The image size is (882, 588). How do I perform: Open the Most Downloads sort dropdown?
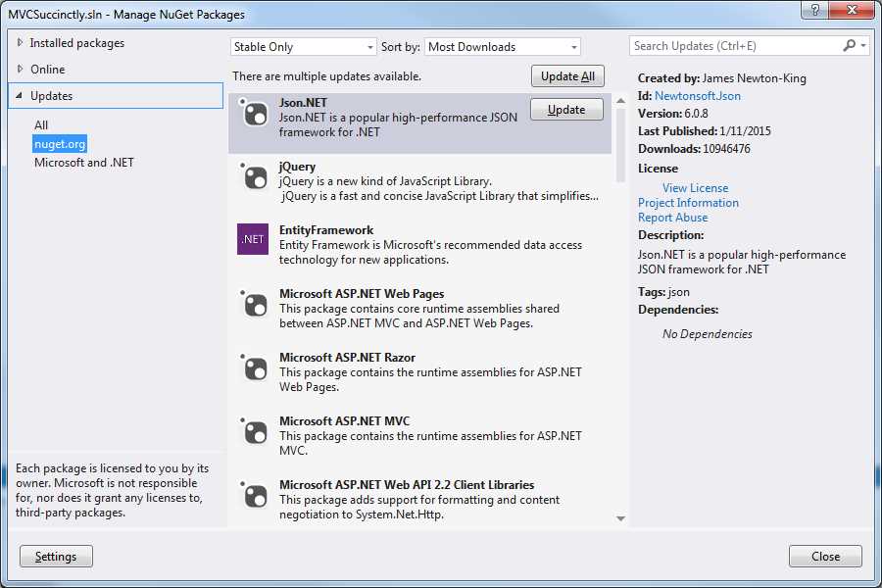503,47
